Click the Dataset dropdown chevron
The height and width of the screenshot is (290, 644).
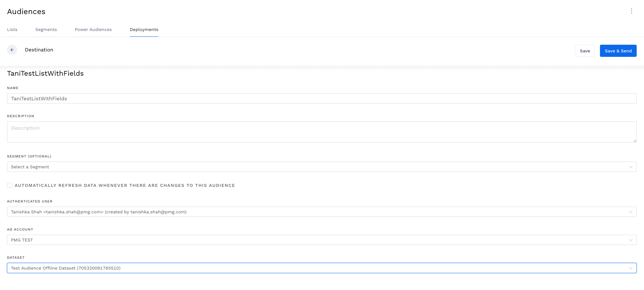coord(631,268)
